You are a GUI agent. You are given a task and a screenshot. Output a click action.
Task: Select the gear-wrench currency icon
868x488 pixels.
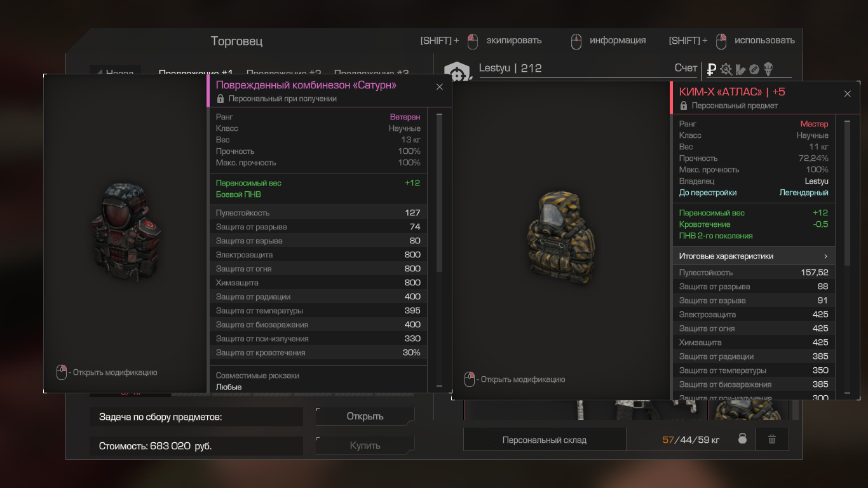tap(726, 69)
